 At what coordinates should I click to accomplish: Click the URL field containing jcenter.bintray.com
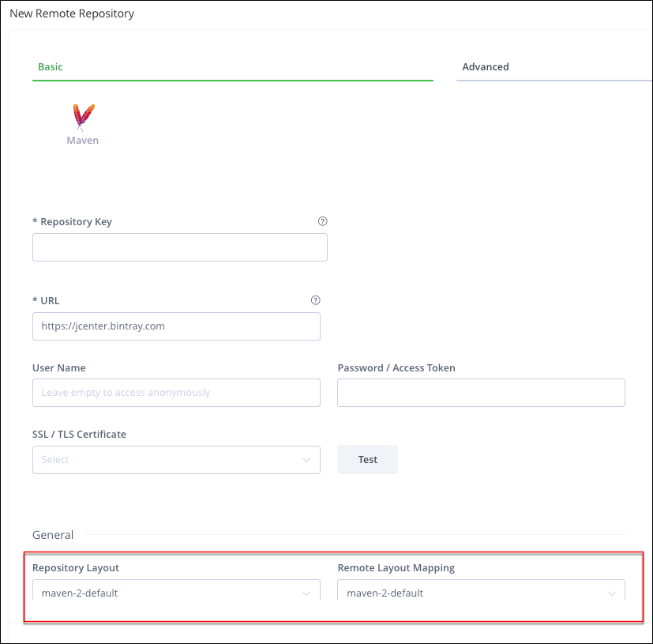coord(176,326)
